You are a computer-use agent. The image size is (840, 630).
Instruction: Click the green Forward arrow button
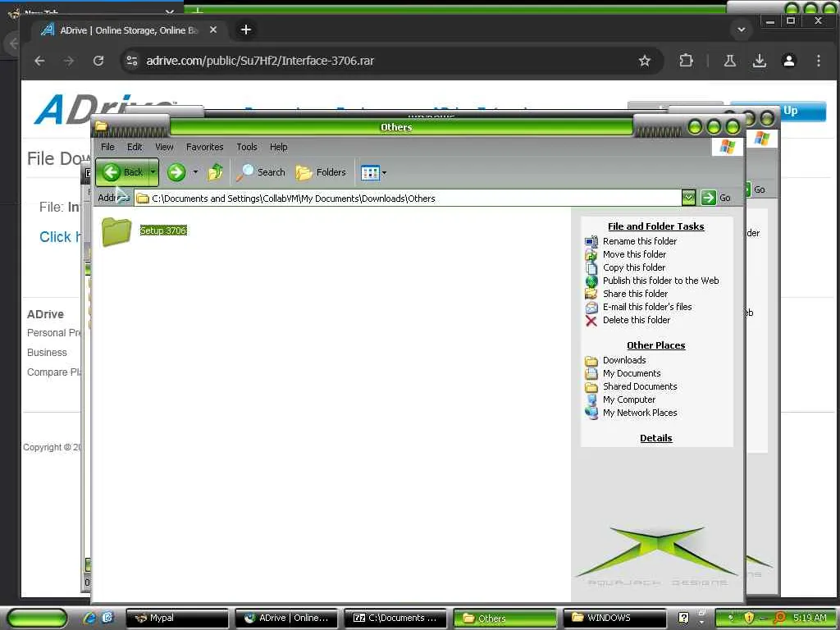[176, 172]
